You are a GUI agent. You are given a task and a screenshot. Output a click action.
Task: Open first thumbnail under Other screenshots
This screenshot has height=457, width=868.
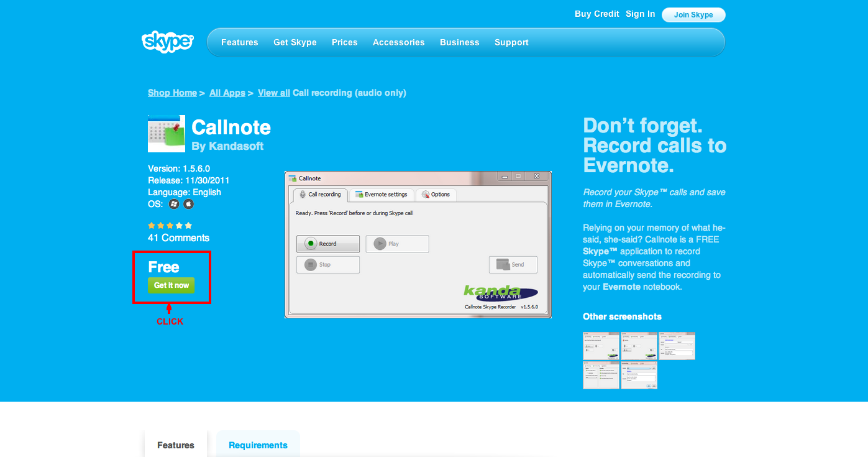pos(601,346)
